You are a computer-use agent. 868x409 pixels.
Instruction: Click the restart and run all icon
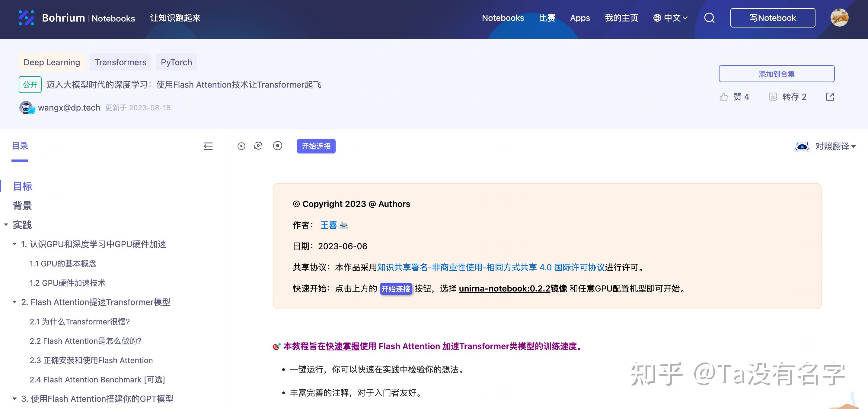click(x=258, y=146)
